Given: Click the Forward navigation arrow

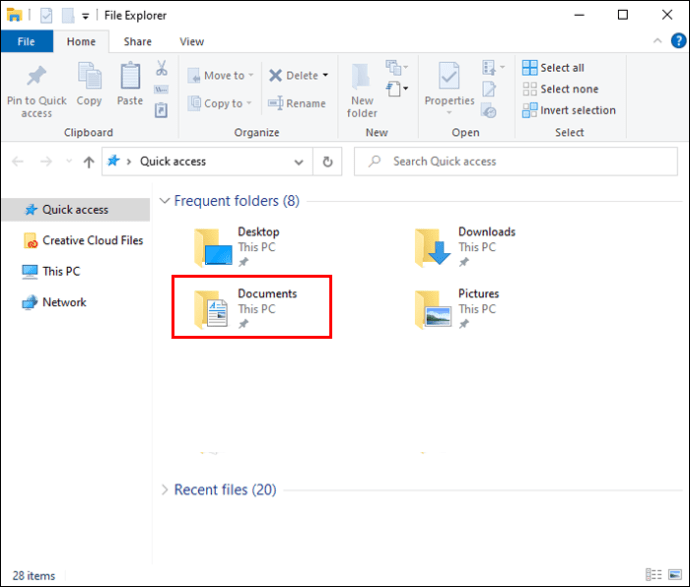Looking at the screenshot, I should click(46, 161).
